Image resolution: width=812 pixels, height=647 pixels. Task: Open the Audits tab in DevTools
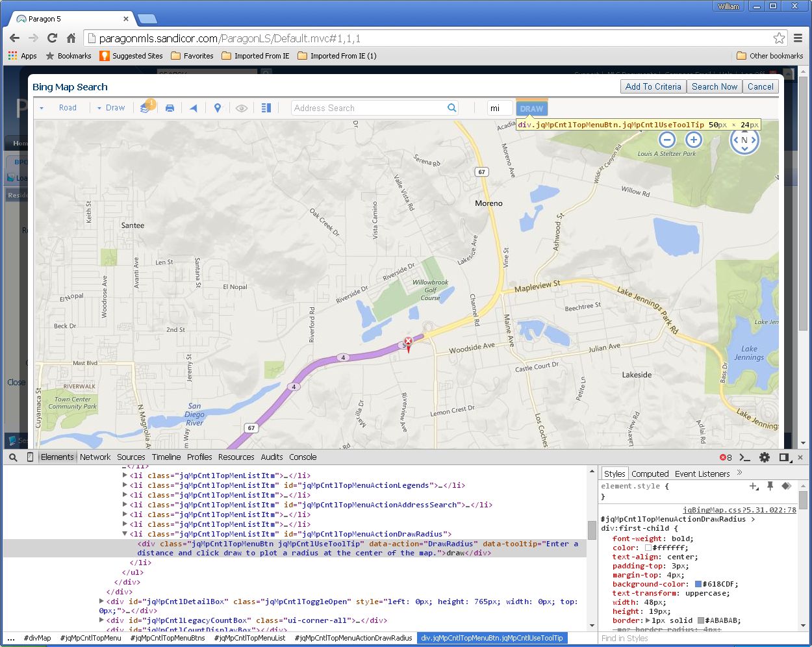[x=272, y=457]
